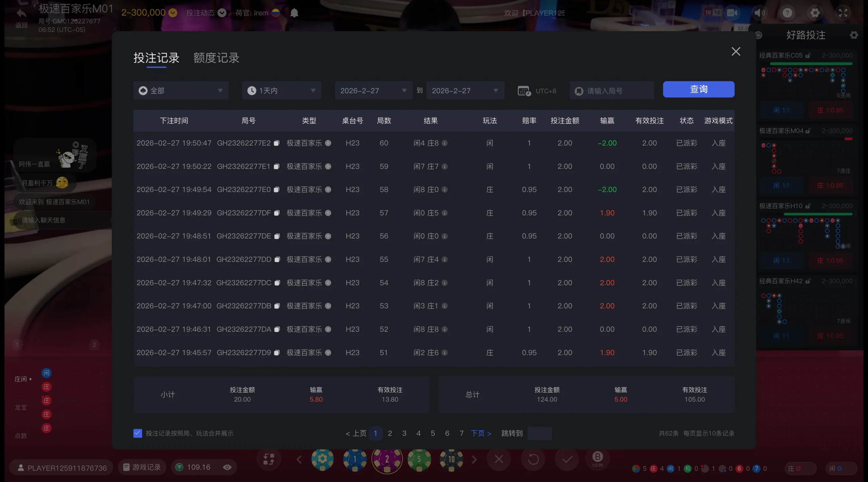Go to page 3 of records
The height and width of the screenshot is (482, 868).
coord(404,433)
